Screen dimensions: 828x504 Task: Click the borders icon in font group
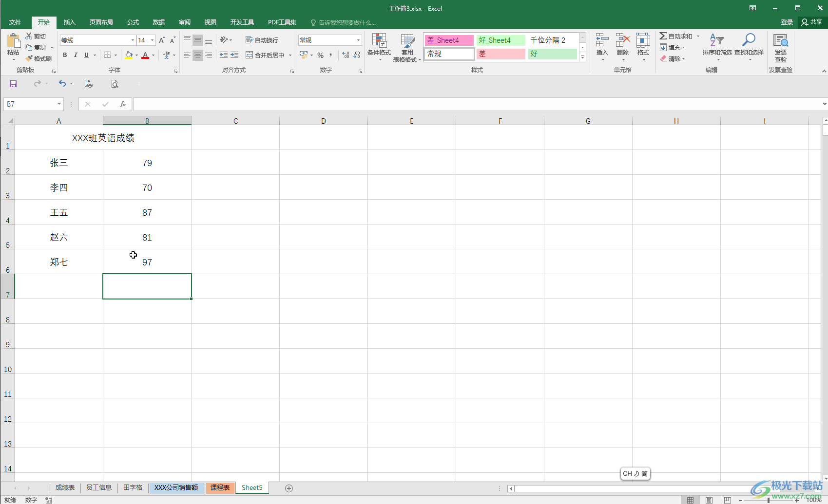coord(108,55)
